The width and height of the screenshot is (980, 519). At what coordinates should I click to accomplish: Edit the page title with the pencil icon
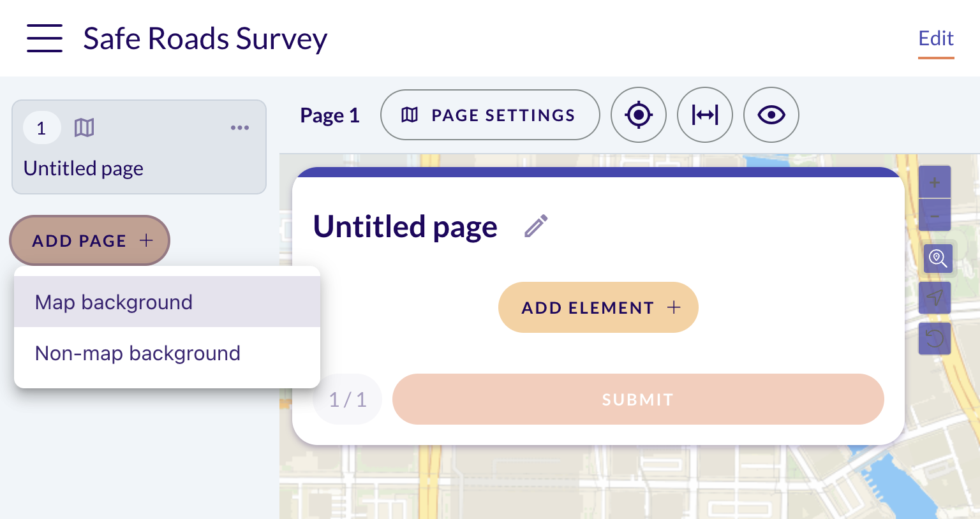[x=536, y=226]
